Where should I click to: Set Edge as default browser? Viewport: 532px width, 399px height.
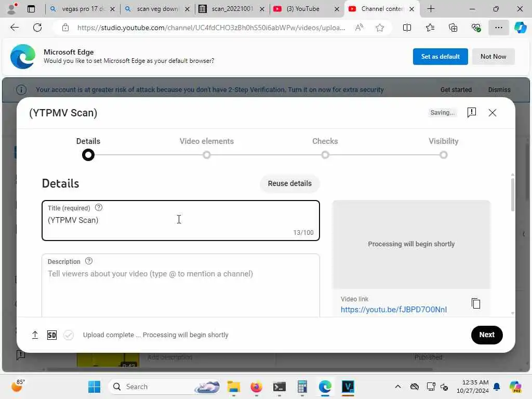[x=440, y=57]
